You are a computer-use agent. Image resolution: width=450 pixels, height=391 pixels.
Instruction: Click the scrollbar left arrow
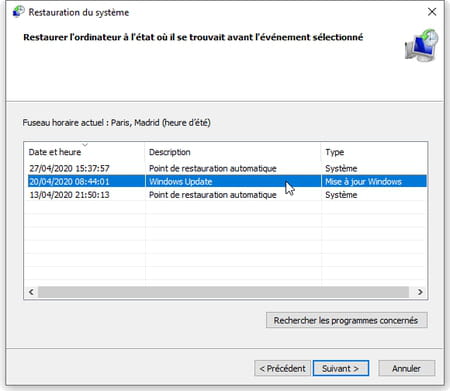point(31,292)
